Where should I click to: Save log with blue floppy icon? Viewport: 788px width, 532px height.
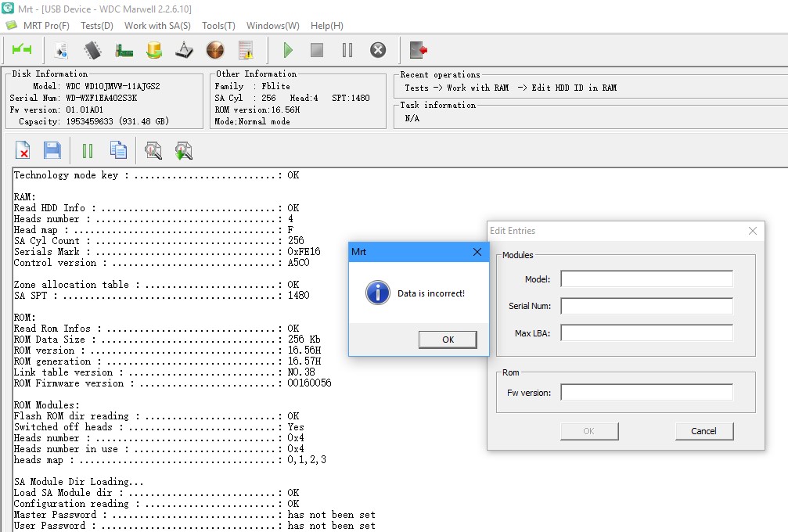52,150
